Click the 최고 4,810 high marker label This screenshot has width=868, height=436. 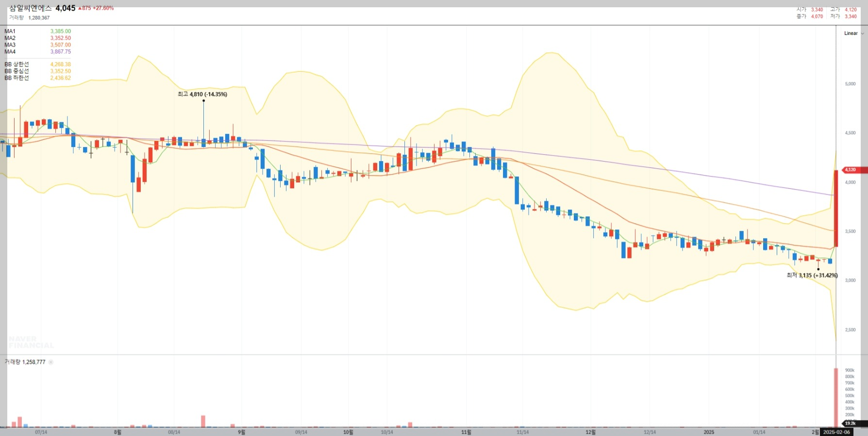pyautogui.click(x=202, y=94)
